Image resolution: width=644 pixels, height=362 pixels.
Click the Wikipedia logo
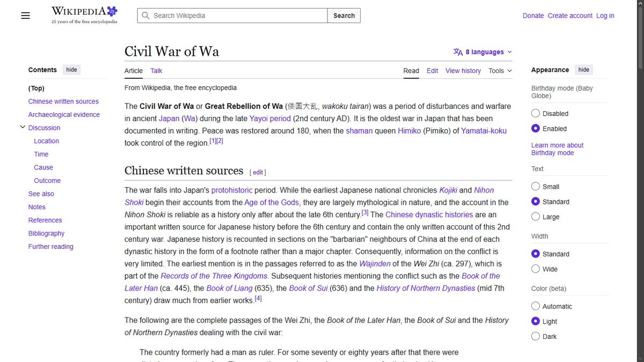tap(84, 15)
